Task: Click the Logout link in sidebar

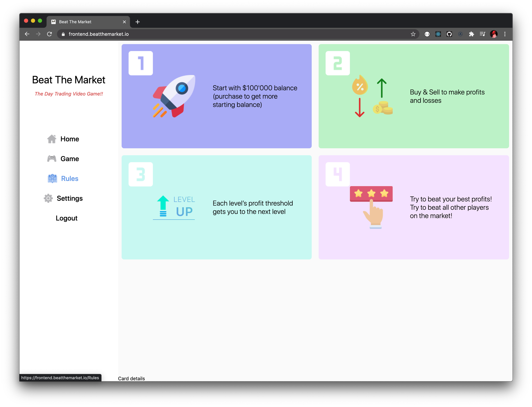Action: (x=66, y=218)
